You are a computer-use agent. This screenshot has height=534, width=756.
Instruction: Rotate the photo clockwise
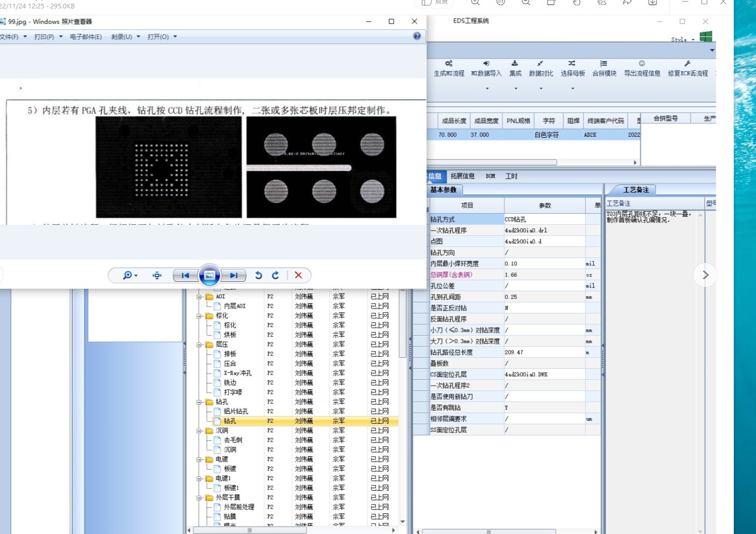[x=275, y=275]
